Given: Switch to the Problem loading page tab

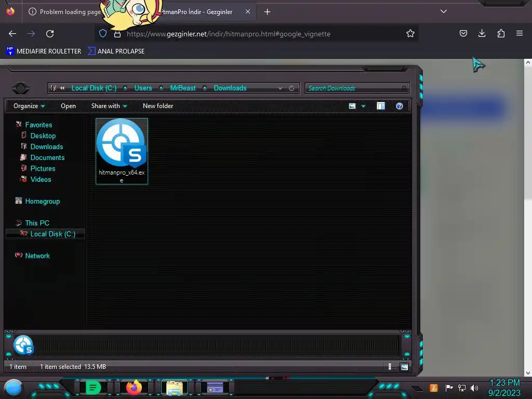Looking at the screenshot, I should click(64, 12).
